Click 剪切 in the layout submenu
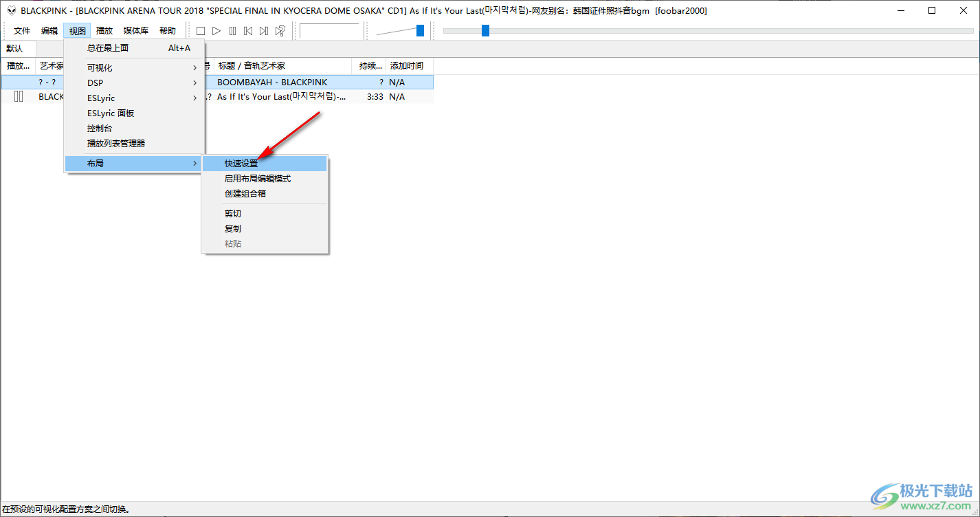This screenshot has width=980, height=517. [265, 214]
